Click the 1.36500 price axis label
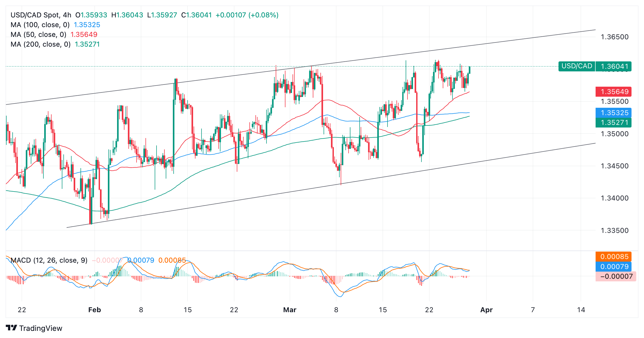 click(x=614, y=37)
